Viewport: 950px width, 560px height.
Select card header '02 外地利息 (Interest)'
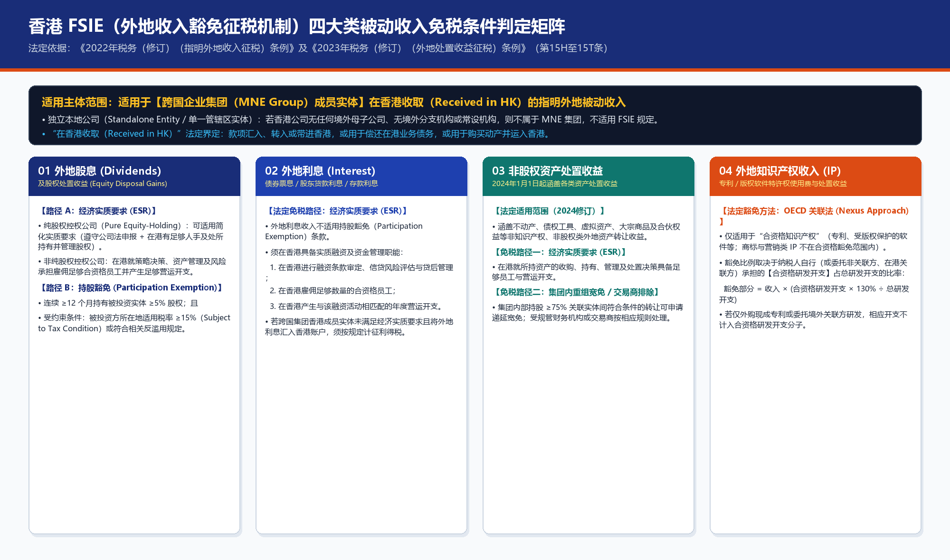pos(320,171)
